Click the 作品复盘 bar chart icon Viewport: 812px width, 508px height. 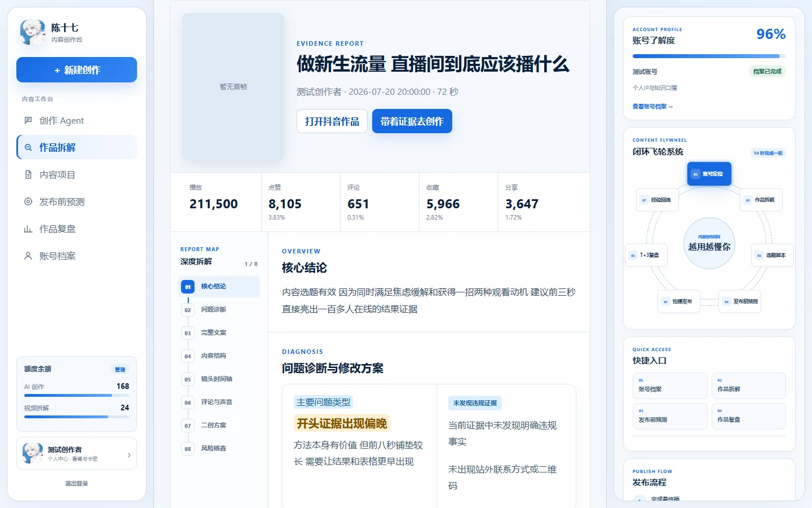28,229
